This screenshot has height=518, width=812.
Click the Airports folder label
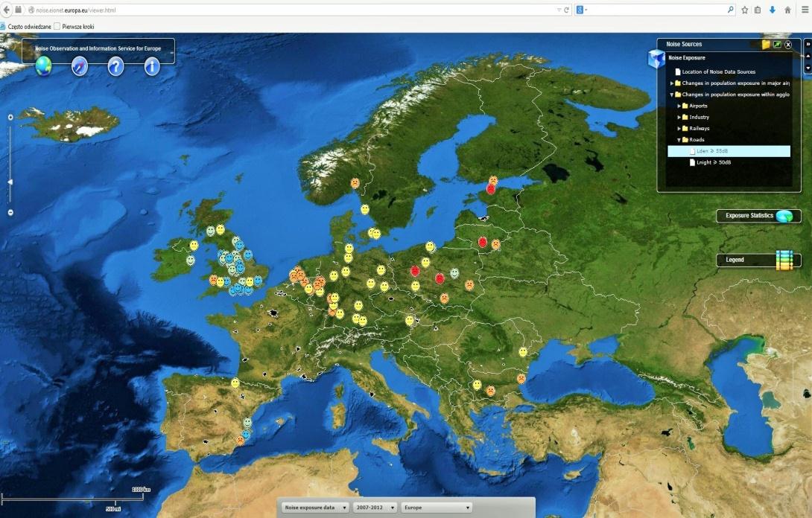pyautogui.click(x=698, y=106)
